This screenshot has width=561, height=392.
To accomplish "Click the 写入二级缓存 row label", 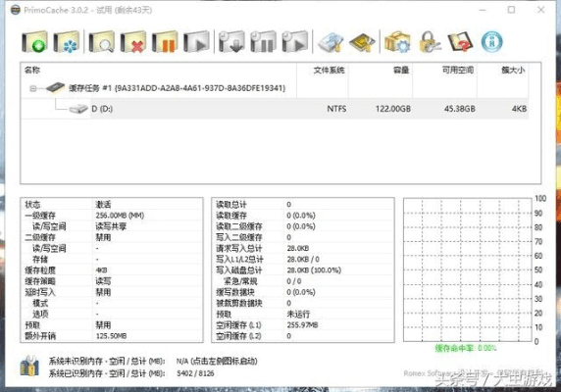I will (239, 237).
